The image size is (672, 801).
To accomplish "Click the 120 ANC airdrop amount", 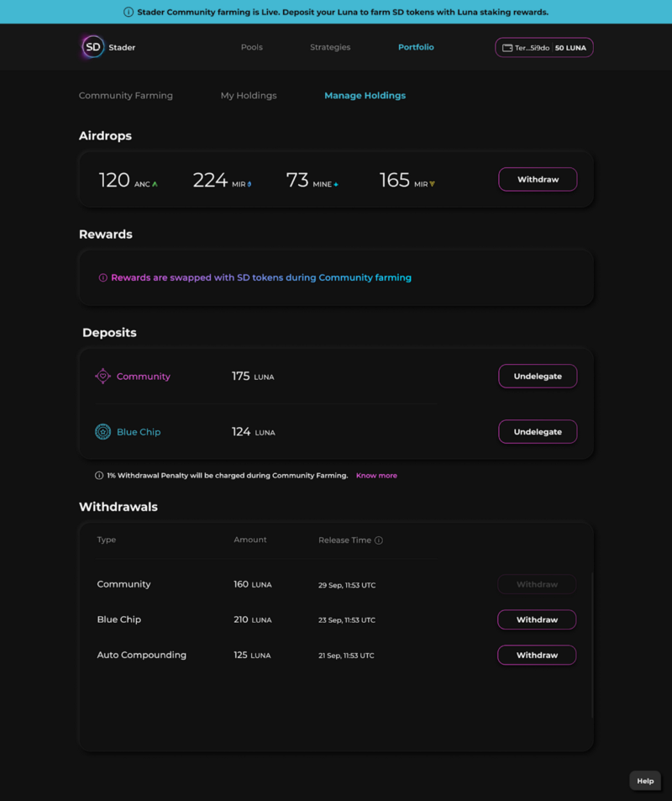I will click(x=128, y=180).
